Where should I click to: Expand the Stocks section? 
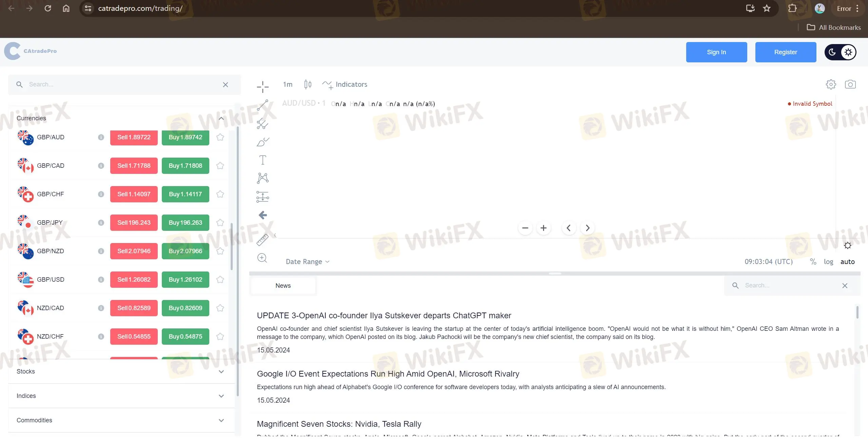click(x=220, y=371)
